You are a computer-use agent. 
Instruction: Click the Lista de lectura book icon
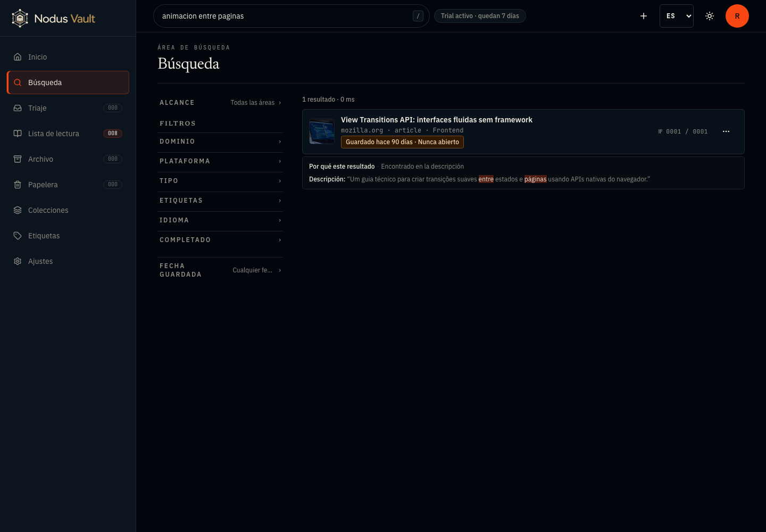pos(18,134)
